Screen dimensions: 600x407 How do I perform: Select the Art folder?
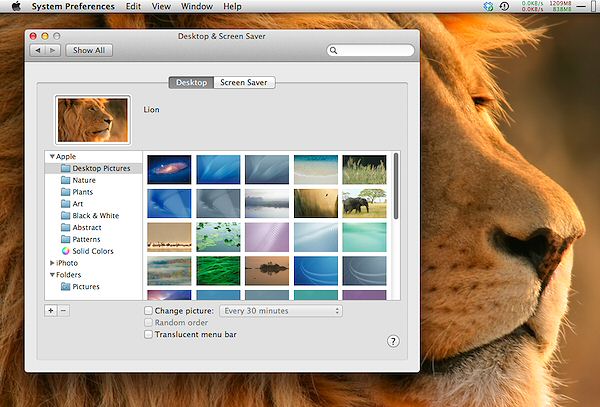click(x=94, y=204)
